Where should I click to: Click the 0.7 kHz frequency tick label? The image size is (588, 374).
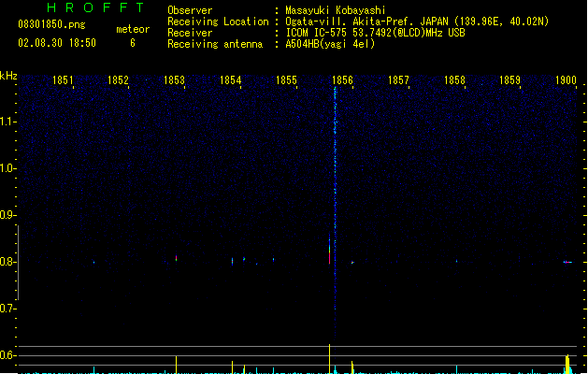tap(7, 309)
